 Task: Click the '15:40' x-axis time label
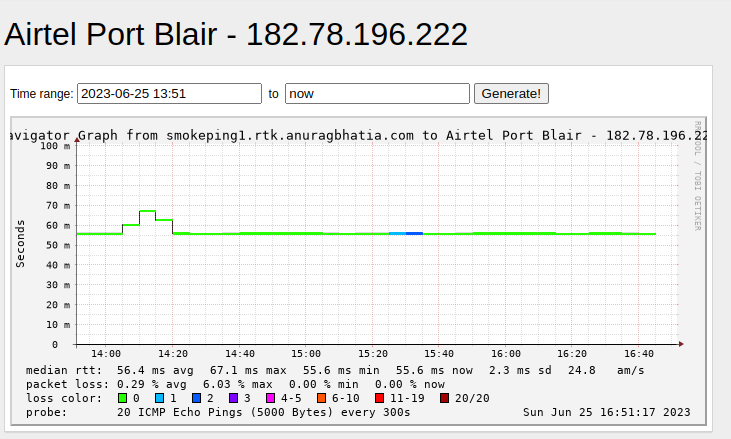point(439,354)
